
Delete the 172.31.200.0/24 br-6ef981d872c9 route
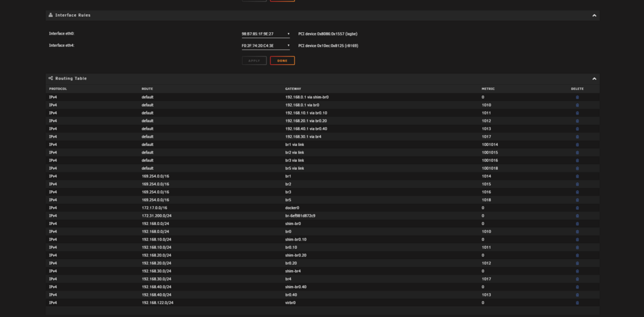[577, 215]
